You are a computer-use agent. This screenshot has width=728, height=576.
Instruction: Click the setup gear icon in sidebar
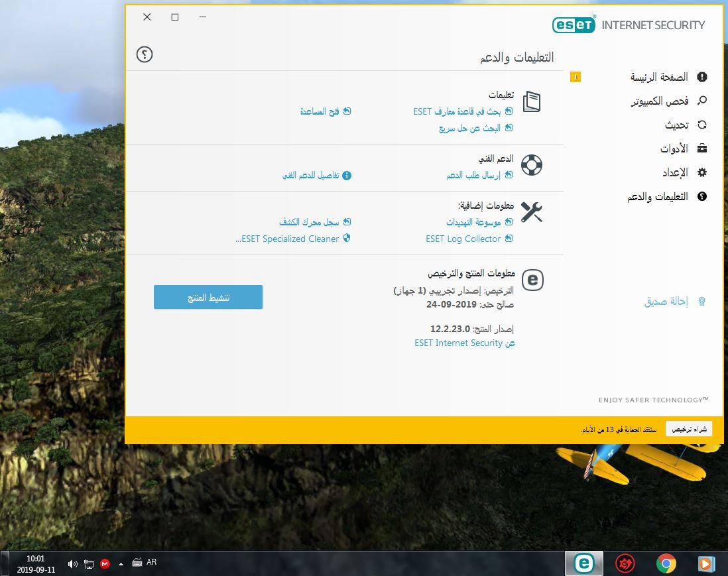pyautogui.click(x=702, y=172)
